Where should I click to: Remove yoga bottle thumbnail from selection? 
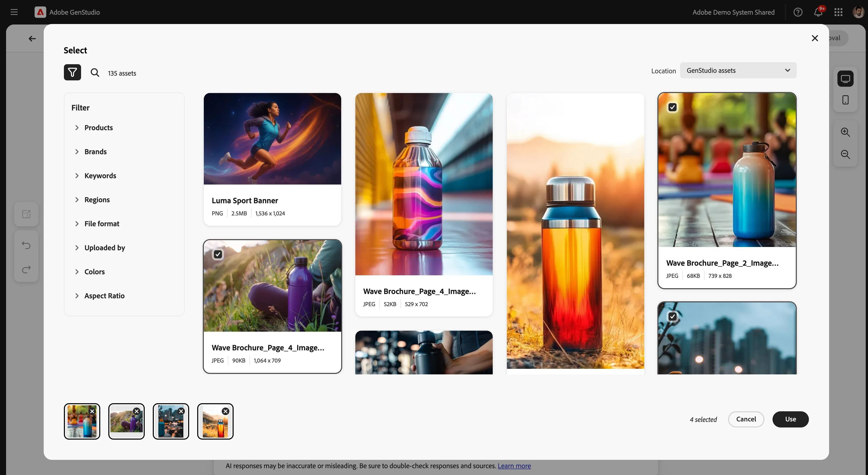coord(92,411)
